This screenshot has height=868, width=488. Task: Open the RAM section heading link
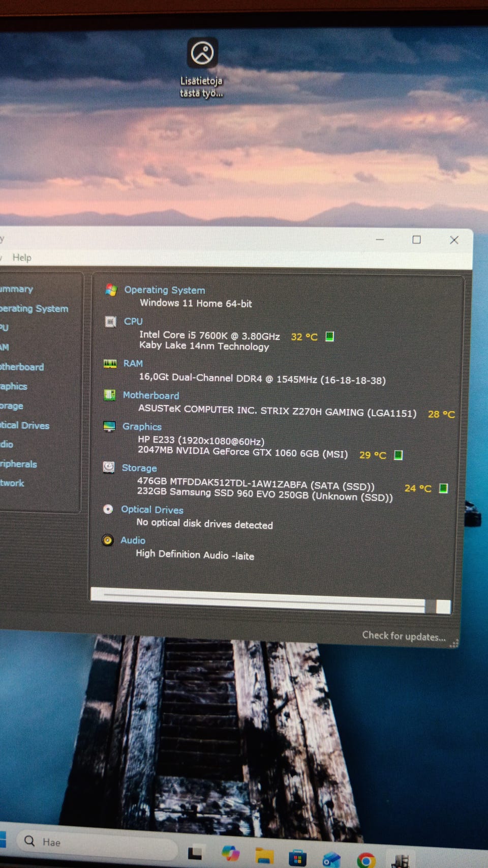click(x=133, y=363)
